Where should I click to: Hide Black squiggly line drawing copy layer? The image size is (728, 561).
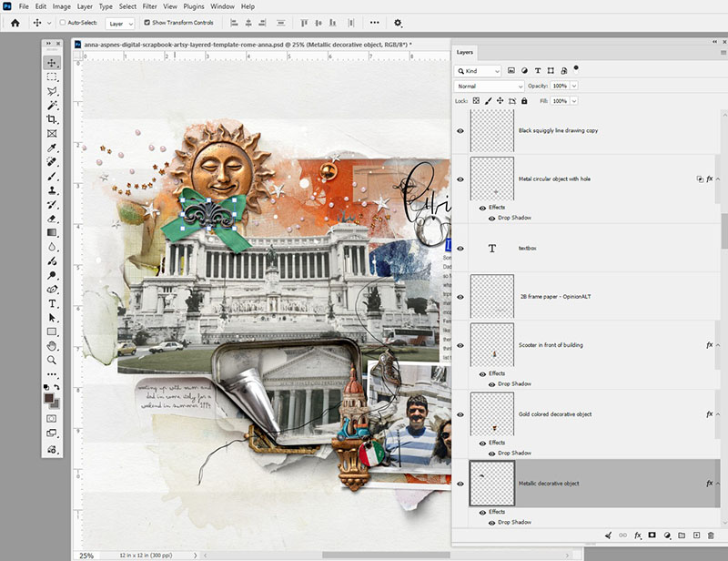pos(460,131)
